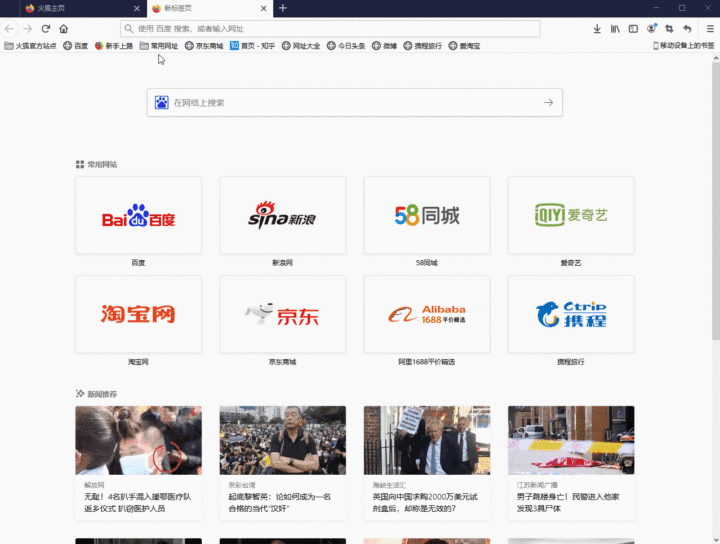This screenshot has width=720, height=544.
Task: Switch to the 火狐主页 tab
Action: coord(83,8)
